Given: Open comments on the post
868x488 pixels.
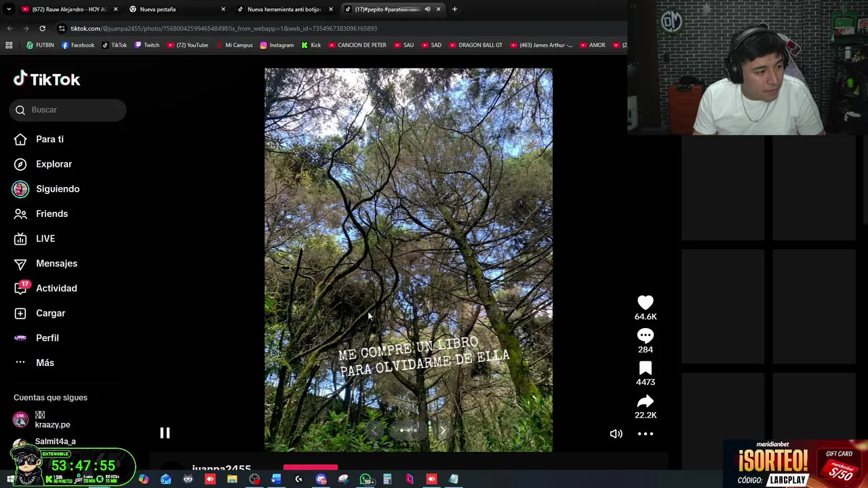Looking at the screenshot, I should point(646,335).
